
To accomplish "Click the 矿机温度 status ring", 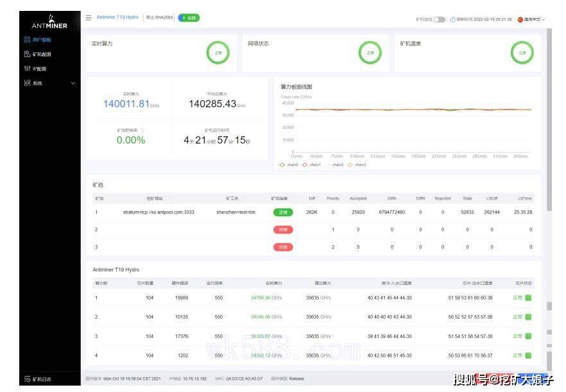I will coord(522,53).
